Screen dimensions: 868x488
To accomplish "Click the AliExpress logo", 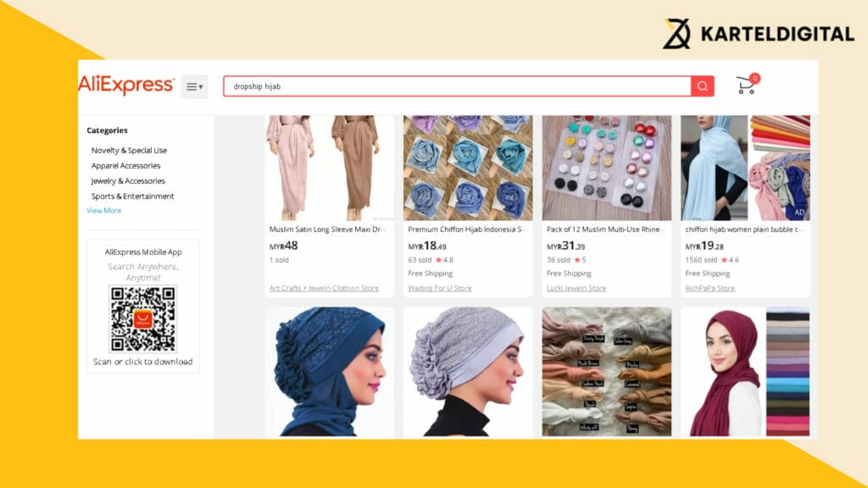I will 126,86.
